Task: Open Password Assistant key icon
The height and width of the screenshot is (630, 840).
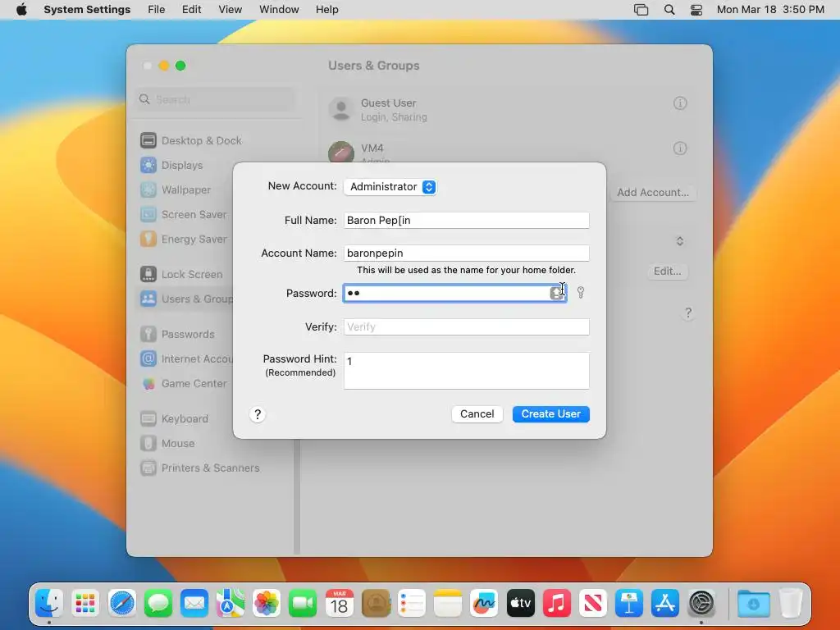Action: click(x=581, y=293)
